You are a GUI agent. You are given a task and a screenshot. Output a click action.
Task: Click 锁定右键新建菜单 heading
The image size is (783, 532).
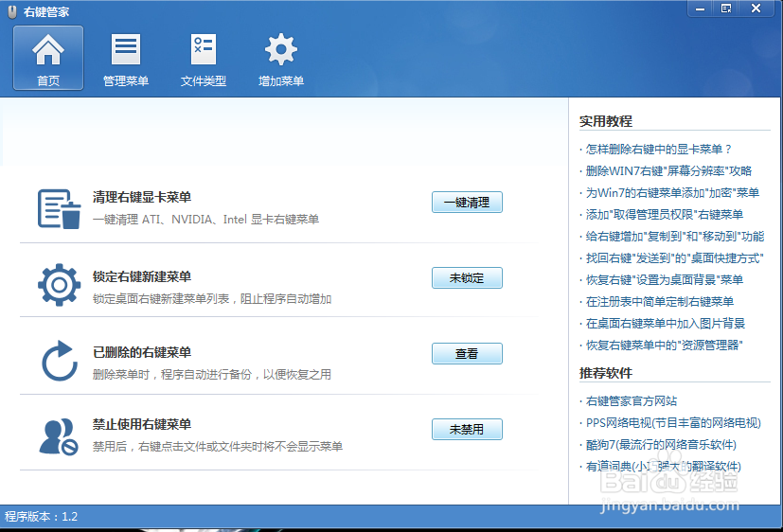[x=142, y=277]
